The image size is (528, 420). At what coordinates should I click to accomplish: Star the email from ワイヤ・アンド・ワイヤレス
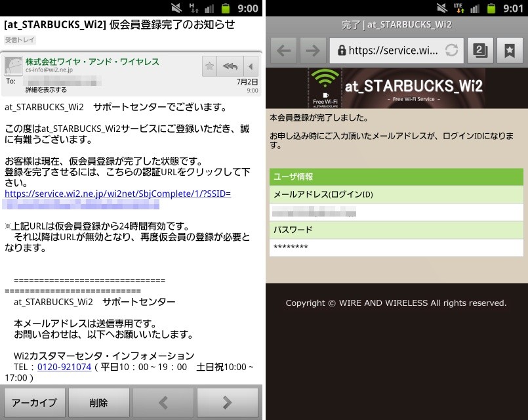point(209,66)
